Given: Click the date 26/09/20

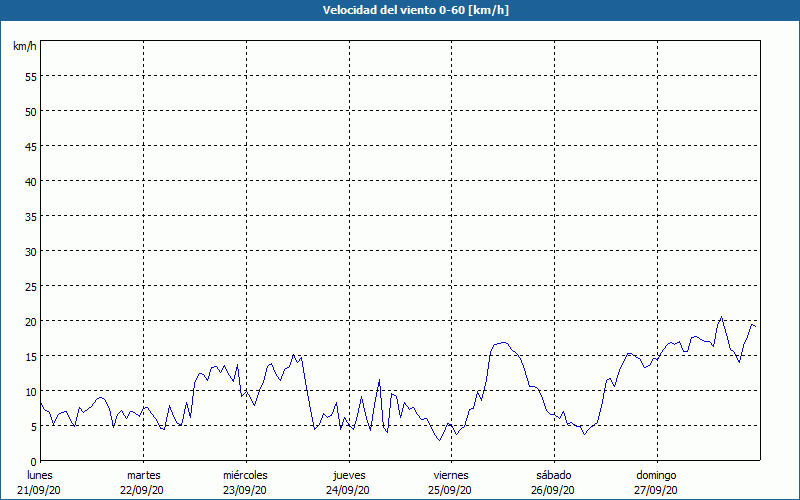Looking at the screenshot, I should coord(553,490).
